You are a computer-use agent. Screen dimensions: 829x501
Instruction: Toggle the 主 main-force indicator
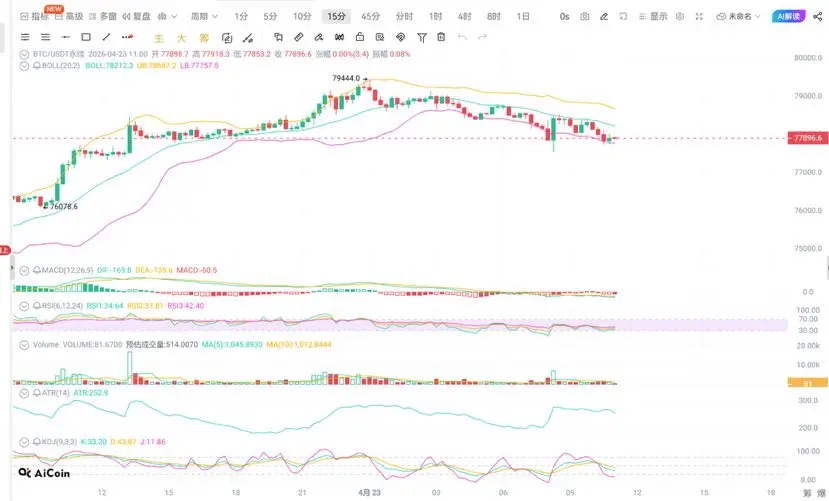click(159, 38)
